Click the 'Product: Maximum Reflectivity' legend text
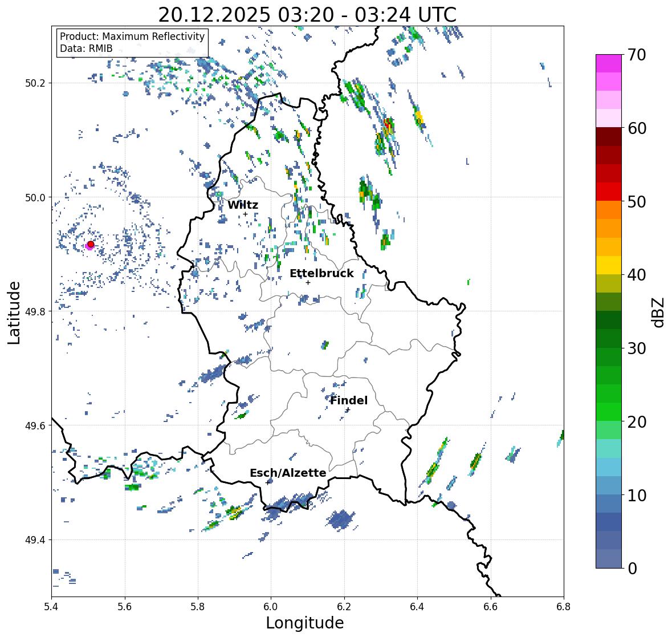The image size is (672, 637). [132, 36]
